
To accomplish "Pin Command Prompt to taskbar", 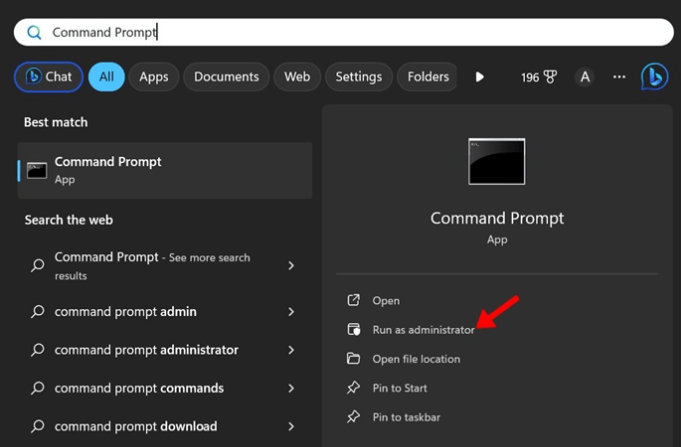I will [405, 417].
